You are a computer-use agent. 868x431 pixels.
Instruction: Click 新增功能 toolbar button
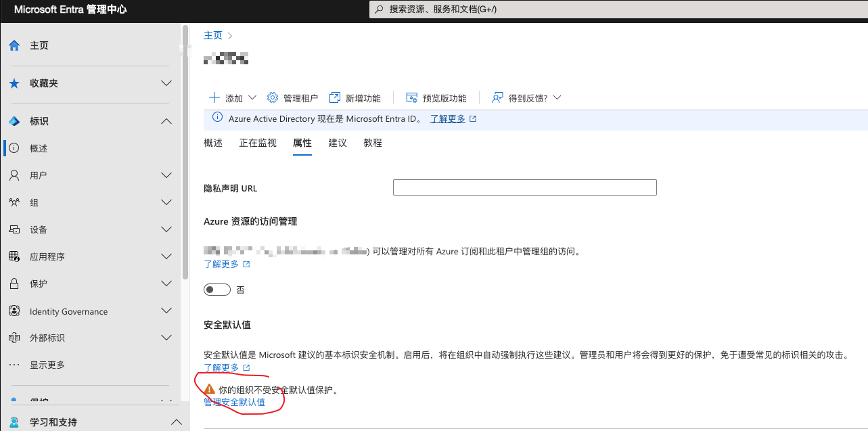[355, 98]
